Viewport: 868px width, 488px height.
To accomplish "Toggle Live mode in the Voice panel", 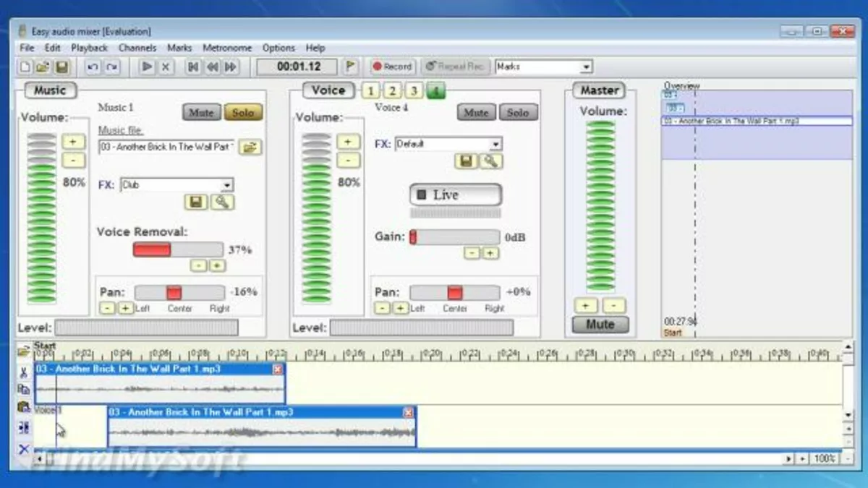I will [455, 194].
